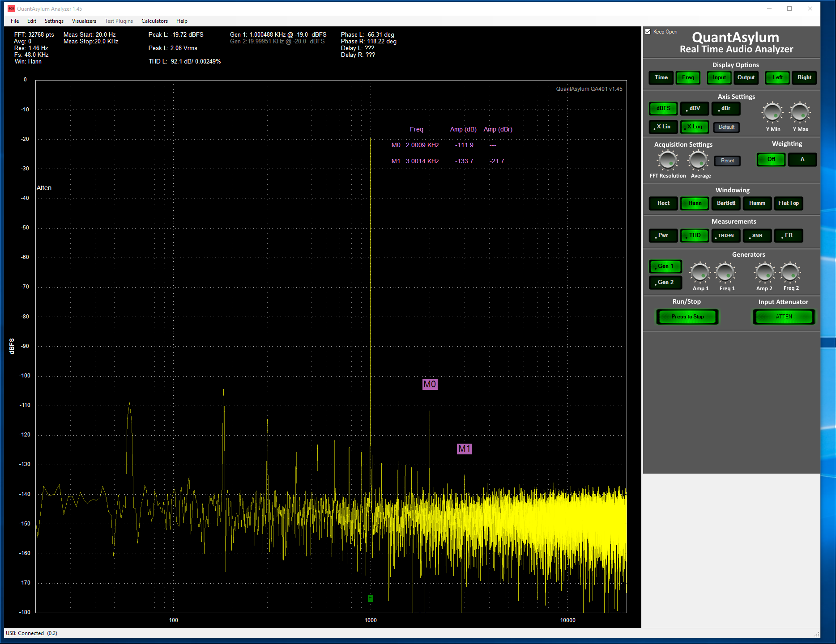Select the Bartlett window
The height and width of the screenshot is (644, 836).
[726, 203]
